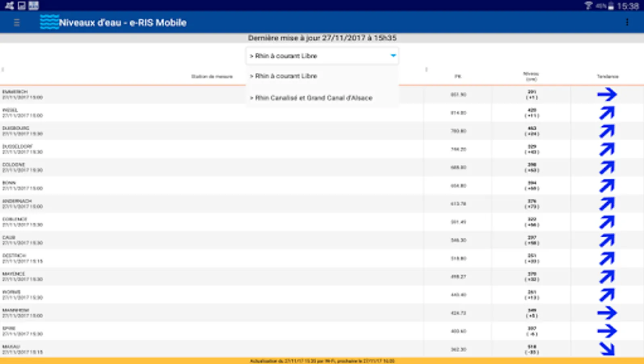The width and height of the screenshot is (644, 364).
Task: Select the BONN station name
Action: click(x=9, y=183)
